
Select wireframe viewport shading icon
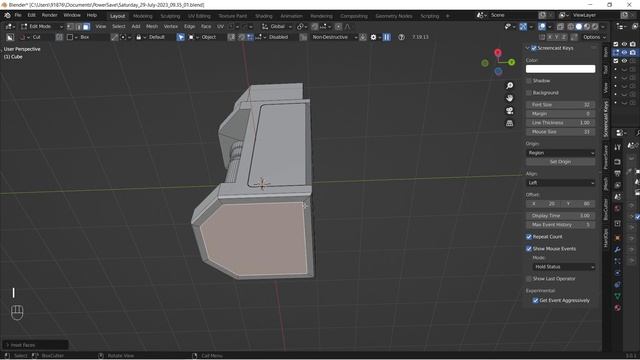click(571, 27)
